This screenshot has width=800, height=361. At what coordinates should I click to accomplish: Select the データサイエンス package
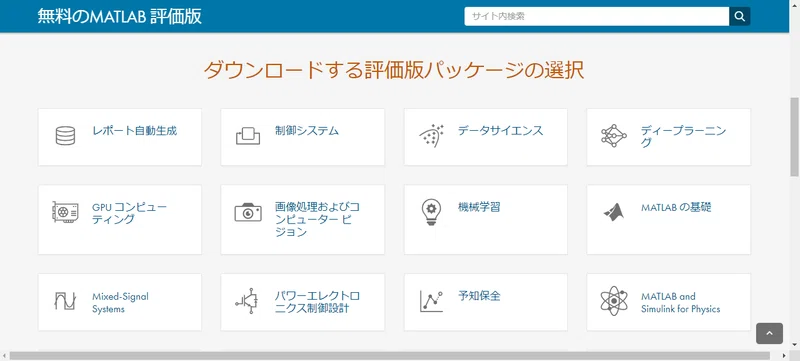coord(501,131)
